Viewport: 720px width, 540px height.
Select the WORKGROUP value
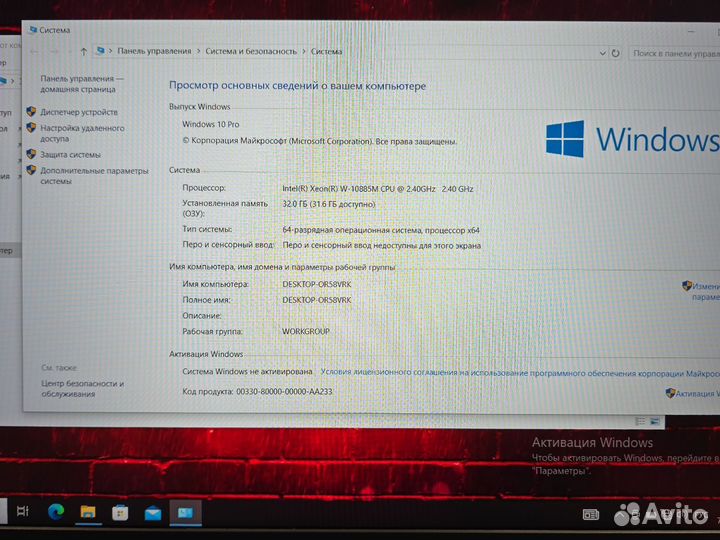click(306, 331)
